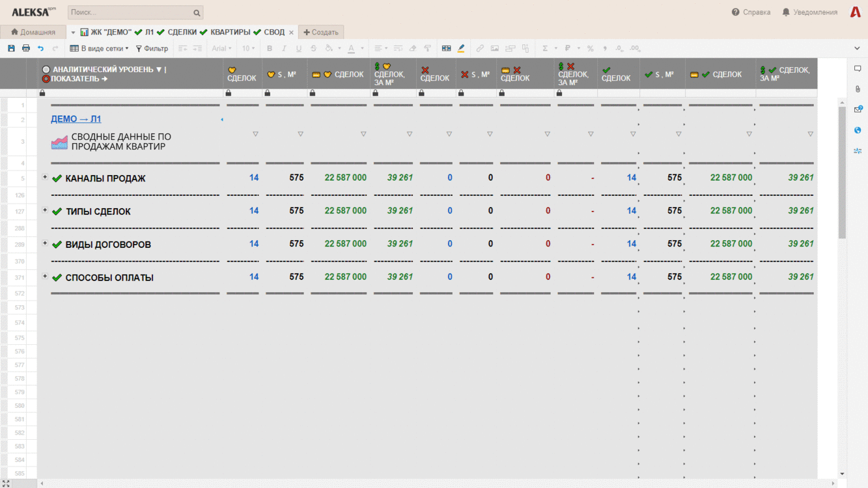Screen dimensions: 868x488
Task: Select the highlighter pen tool
Action: pyautogui.click(x=461, y=48)
